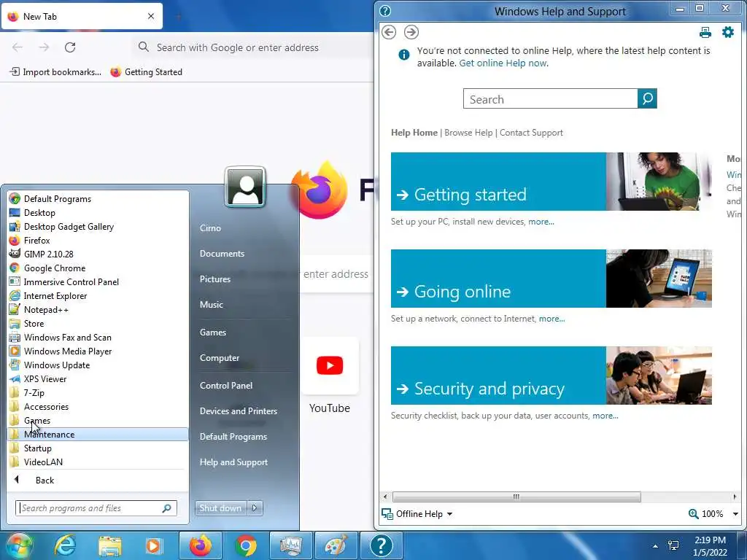Open Help and Support in Start menu
Screen dimensions: 747x560
point(234,462)
